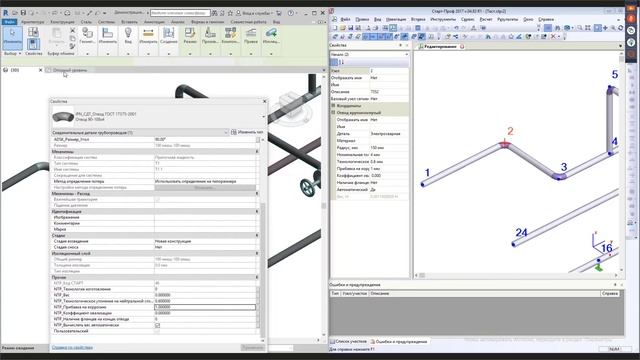Click the Изменить... button for loss method settings
The width and height of the screenshot is (640, 360).
[x=205, y=188]
